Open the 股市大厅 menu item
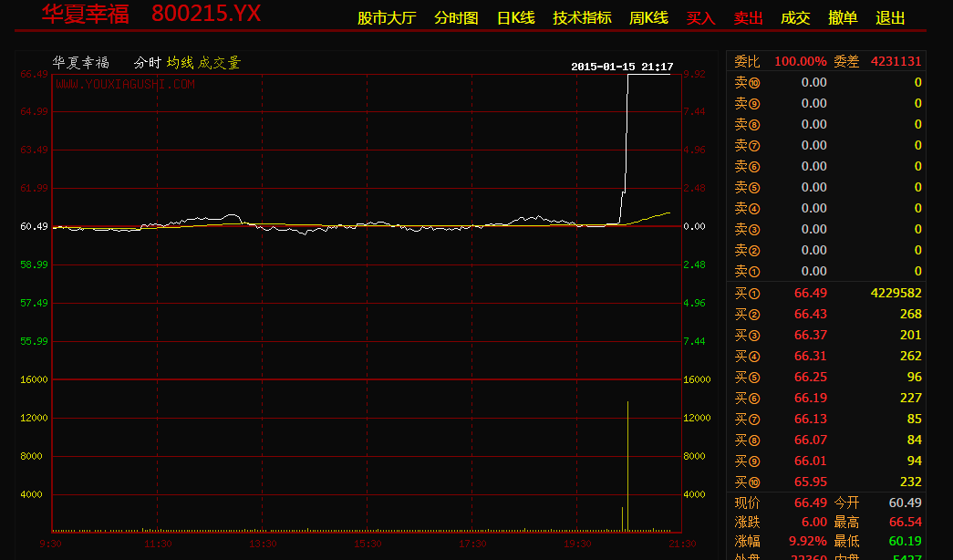The height and width of the screenshot is (560, 953). 386,18
